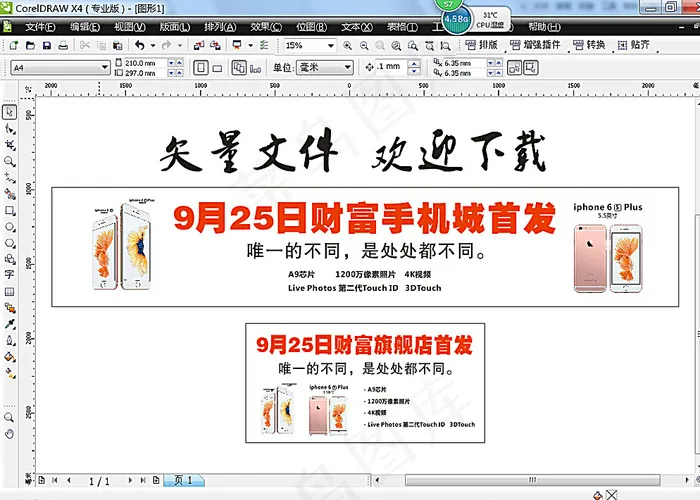
Task: Zoom out using the toolbar magnifier
Action: point(364,46)
